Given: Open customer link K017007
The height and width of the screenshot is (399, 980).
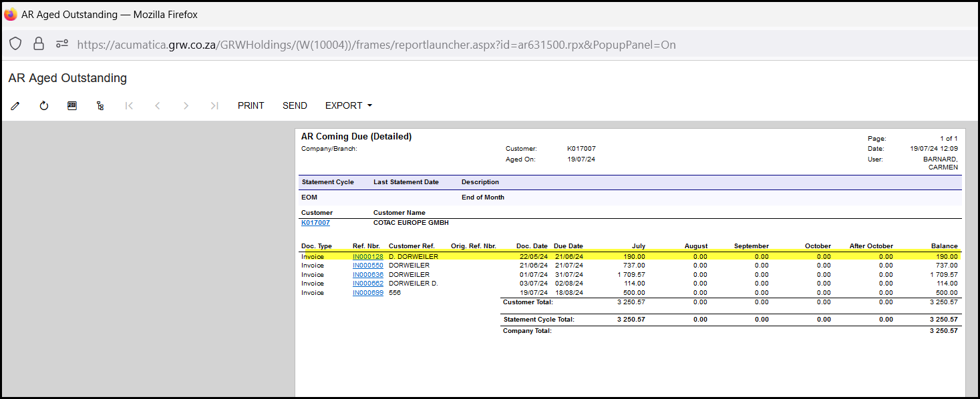Looking at the screenshot, I should 315,223.
